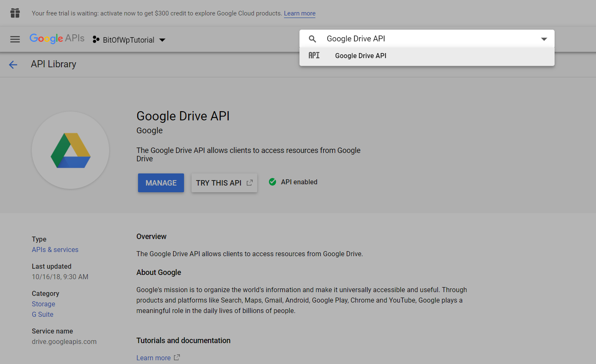Click the Learn more link under Tutorials
Viewport: 596px width, 364px height.
click(153, 358)
